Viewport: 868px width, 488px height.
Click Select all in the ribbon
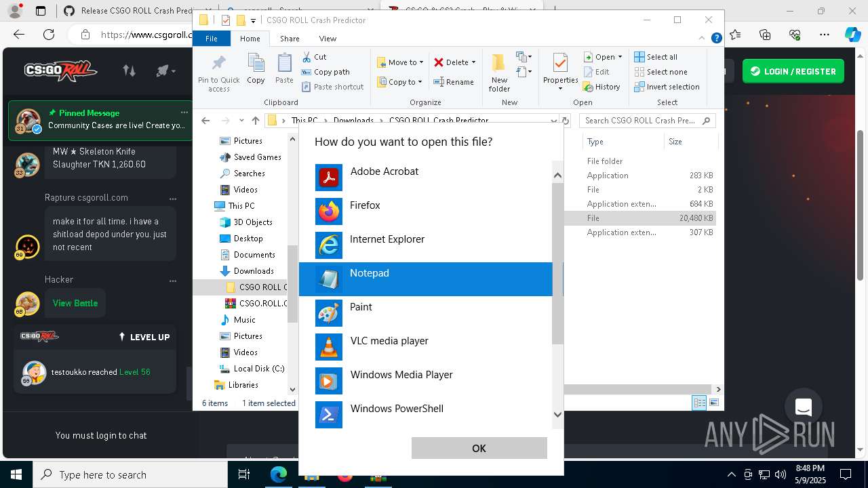(x=656, y=57)
